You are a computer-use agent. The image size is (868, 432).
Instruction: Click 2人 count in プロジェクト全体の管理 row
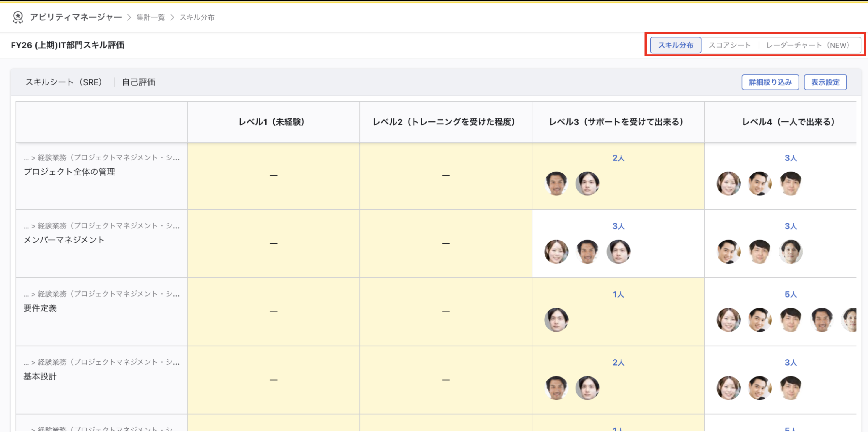click(x=618, y=158)
